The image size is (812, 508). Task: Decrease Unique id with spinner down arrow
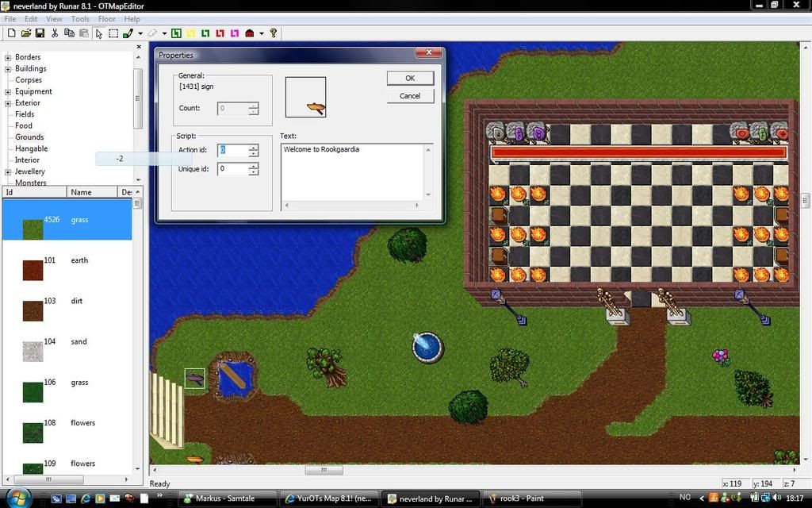(253, 172)
